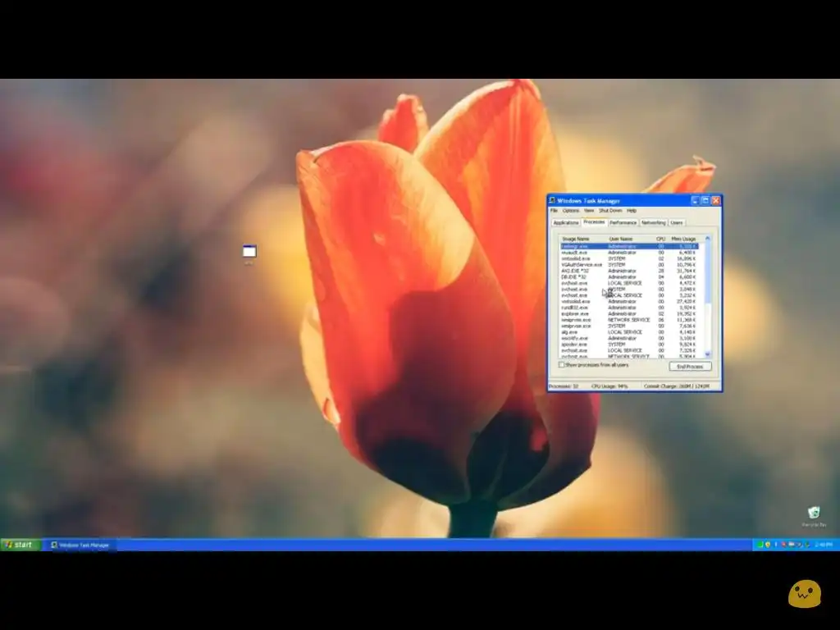This screenshot has height=630, width=840.
Task: Maximize the Windows Task Manager window
Action: 705,201
